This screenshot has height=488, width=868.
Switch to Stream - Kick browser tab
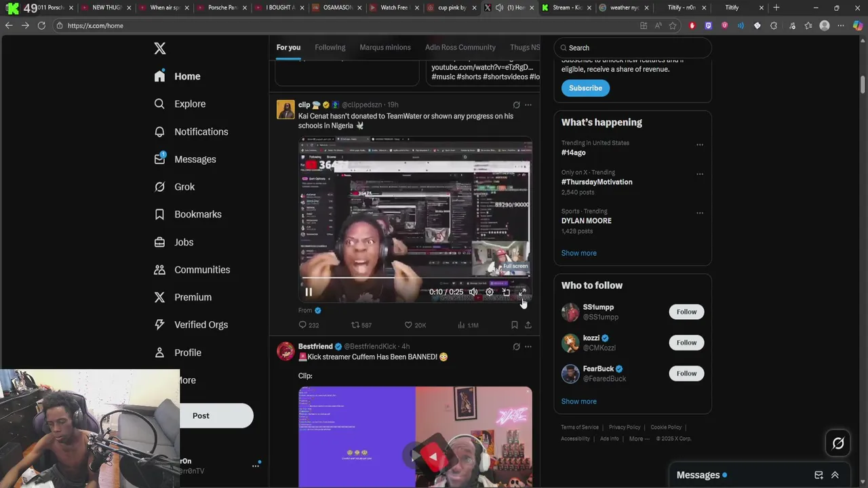point(567,7)
